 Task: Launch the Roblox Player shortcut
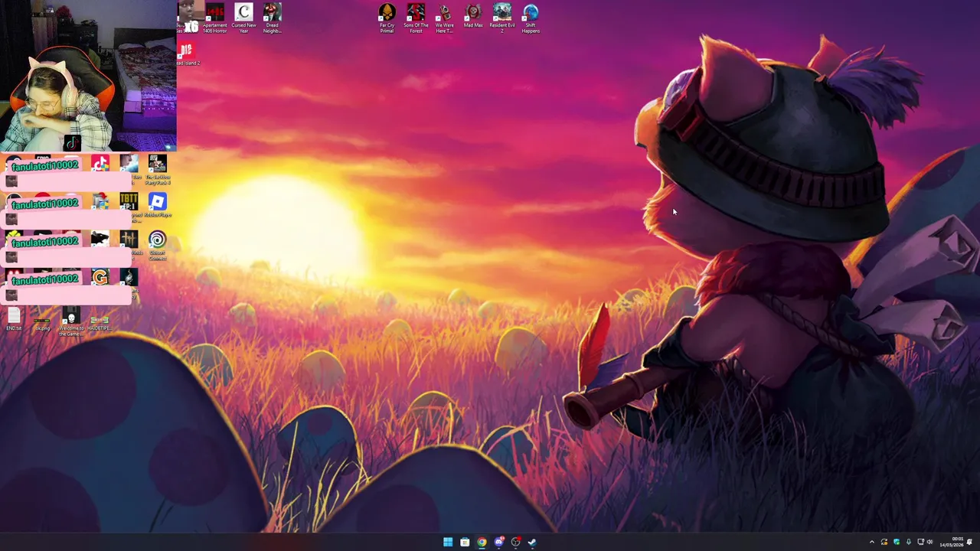point(157,206)
